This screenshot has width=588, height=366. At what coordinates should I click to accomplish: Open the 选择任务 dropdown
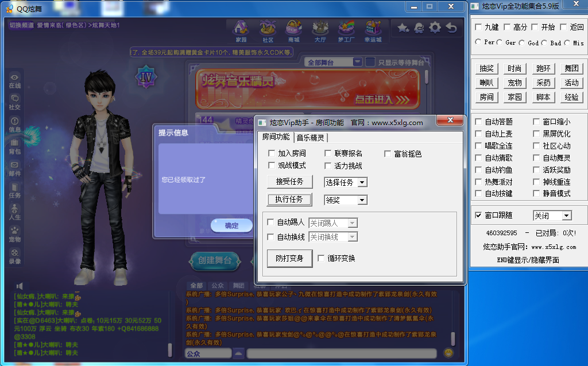point(346,182)
